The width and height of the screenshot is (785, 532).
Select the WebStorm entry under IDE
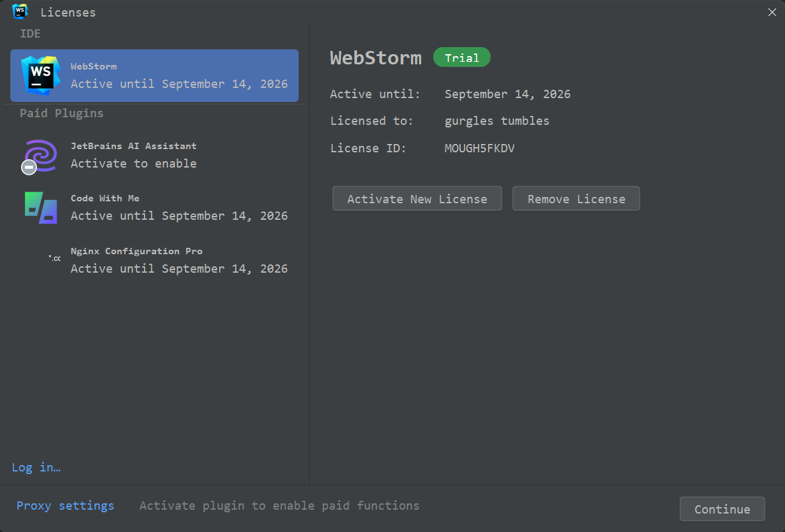coord(153,75)
